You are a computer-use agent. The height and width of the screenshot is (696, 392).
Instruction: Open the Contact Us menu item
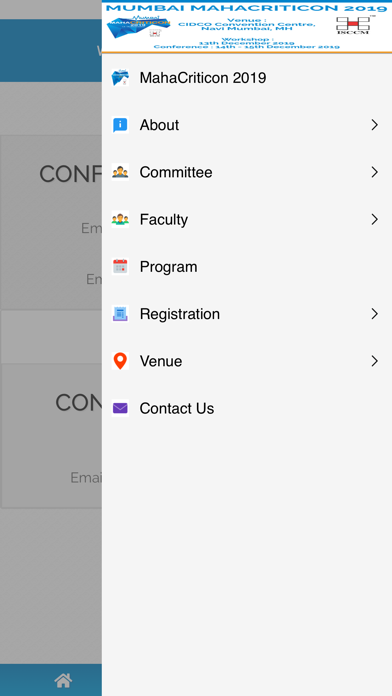(247, 408)
